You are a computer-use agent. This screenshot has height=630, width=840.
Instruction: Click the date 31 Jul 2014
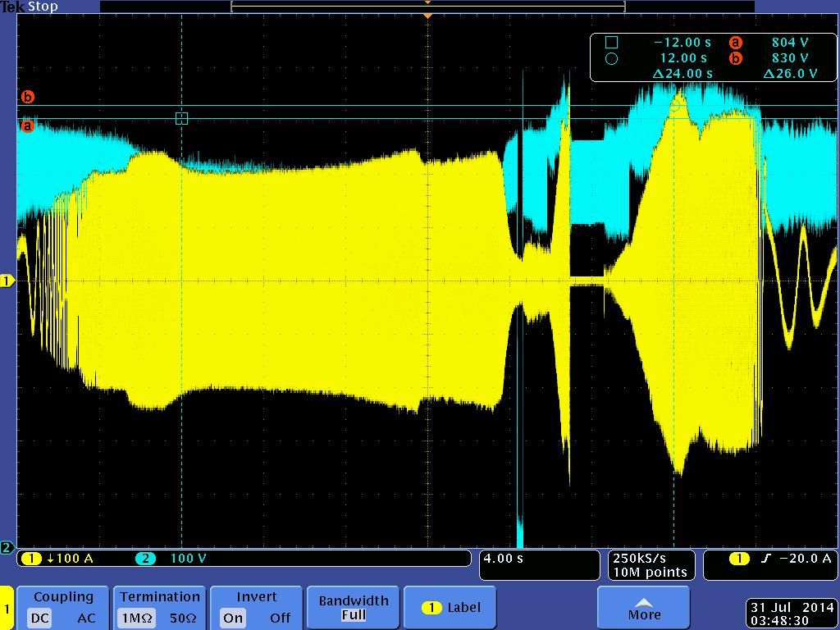pos(792,608)
